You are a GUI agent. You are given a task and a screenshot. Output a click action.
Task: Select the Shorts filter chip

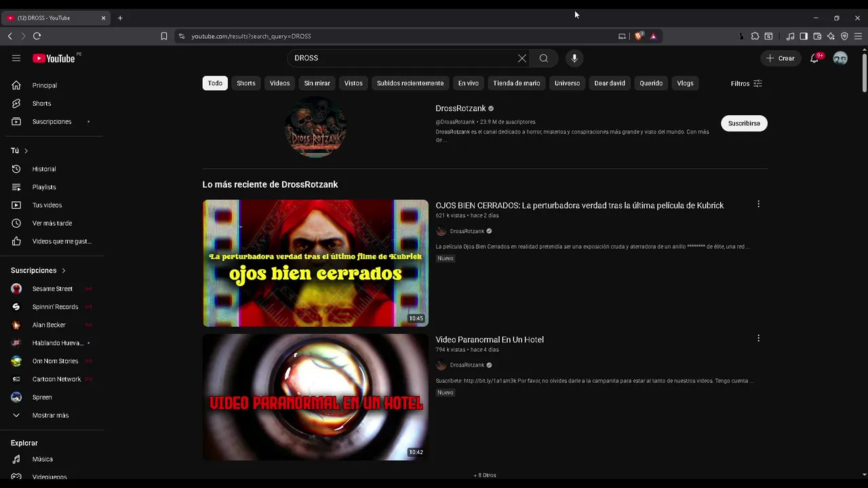point(246,83)
